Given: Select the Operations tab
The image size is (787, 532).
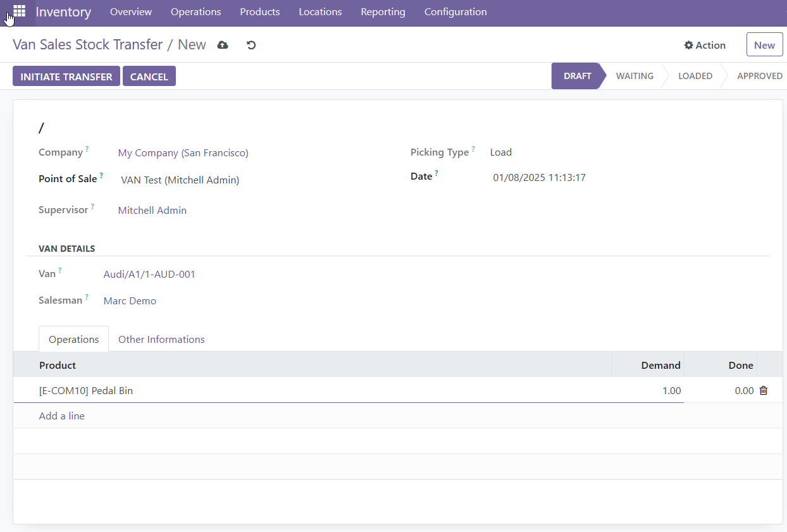Looking at the screenshot, I should pyautogui.click(x=74, y=340).
